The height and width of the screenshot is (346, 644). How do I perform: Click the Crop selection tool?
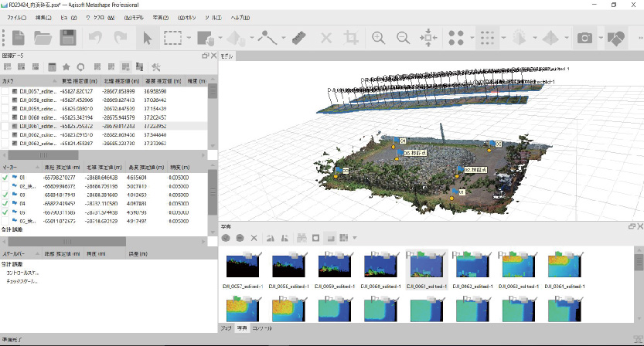tap(351, 38)
